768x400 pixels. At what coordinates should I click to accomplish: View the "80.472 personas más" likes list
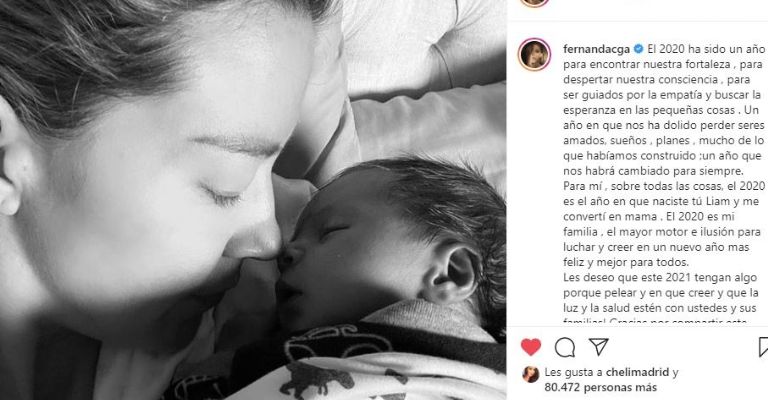click(600, 388)
